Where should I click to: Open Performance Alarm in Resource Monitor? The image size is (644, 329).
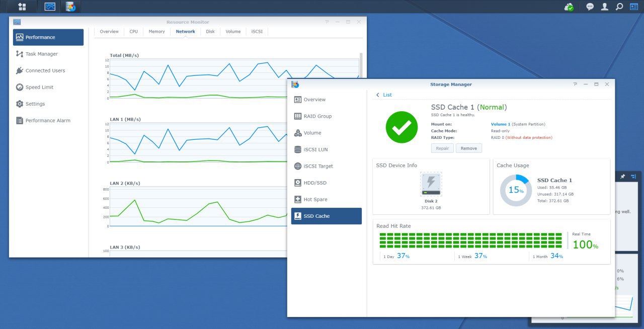[48, 120]
